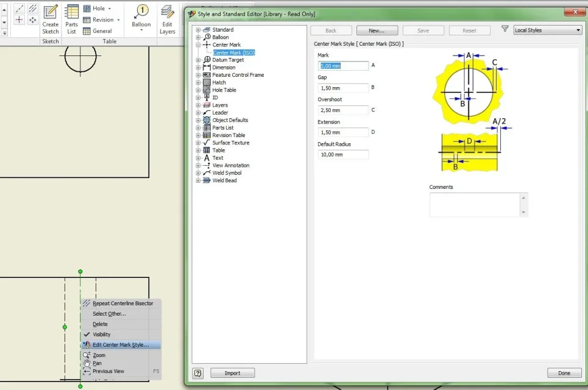This screenshot has height=390, width=588.
Task: Click the Import button
Action: [233, 373]
